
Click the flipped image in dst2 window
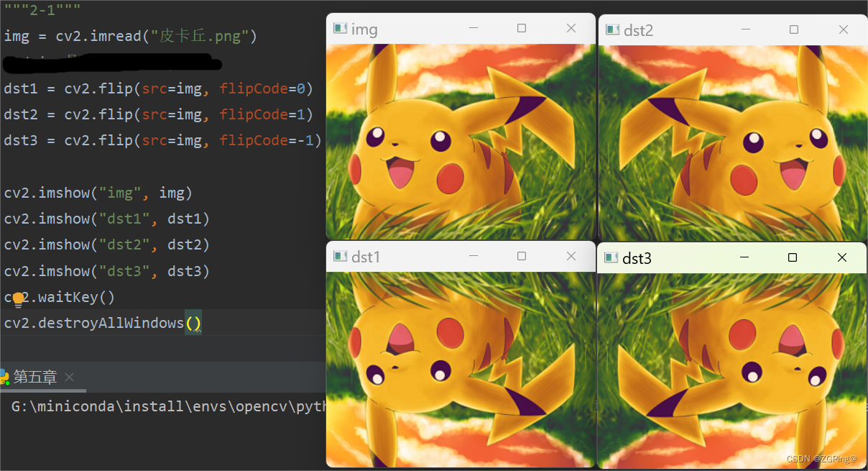pyautogui.click(x=733, y=142)
